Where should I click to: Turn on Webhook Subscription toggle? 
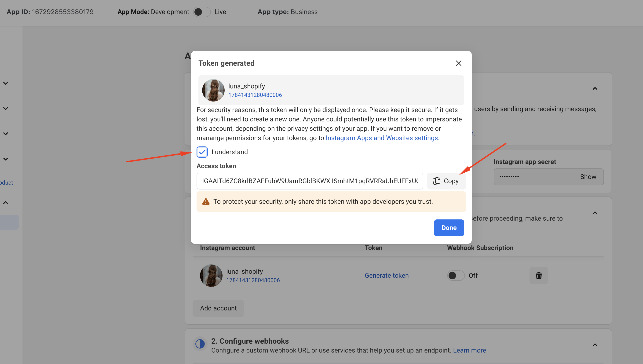click(x=456, y=276)
